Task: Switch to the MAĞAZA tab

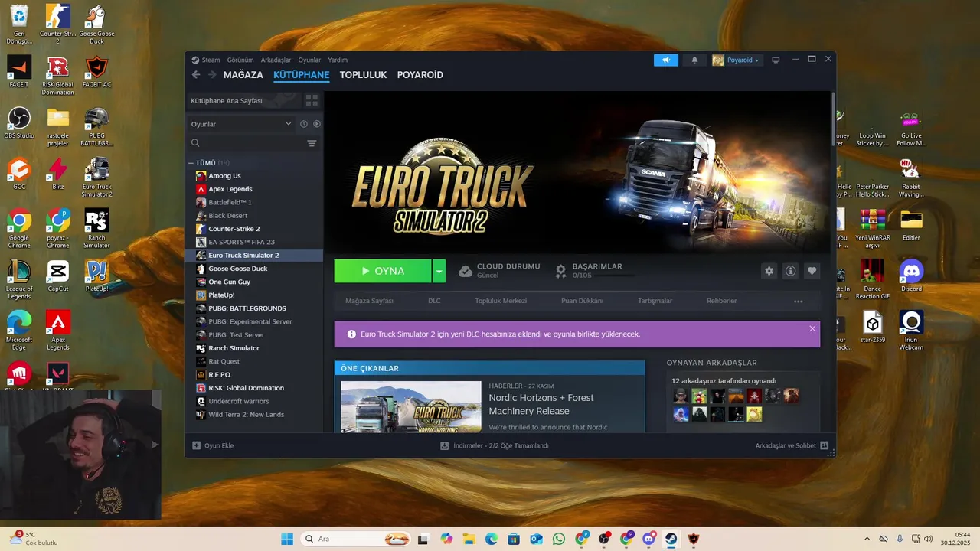Action: coord(243,75)
